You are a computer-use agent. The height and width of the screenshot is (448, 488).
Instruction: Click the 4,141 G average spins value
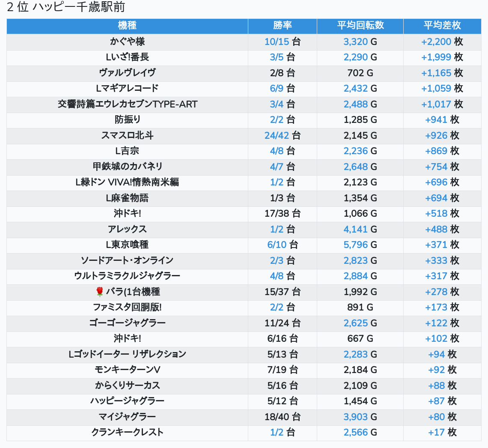[x=360, y=229]
